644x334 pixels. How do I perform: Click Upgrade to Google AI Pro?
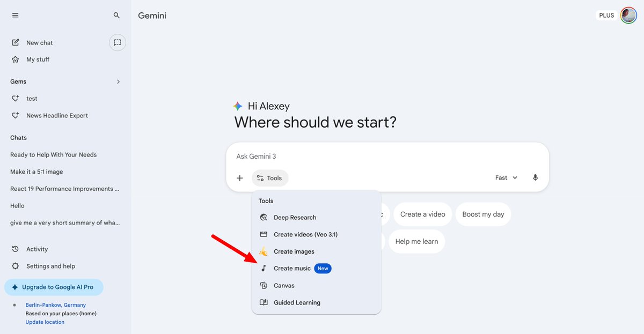tap(54, 287)
